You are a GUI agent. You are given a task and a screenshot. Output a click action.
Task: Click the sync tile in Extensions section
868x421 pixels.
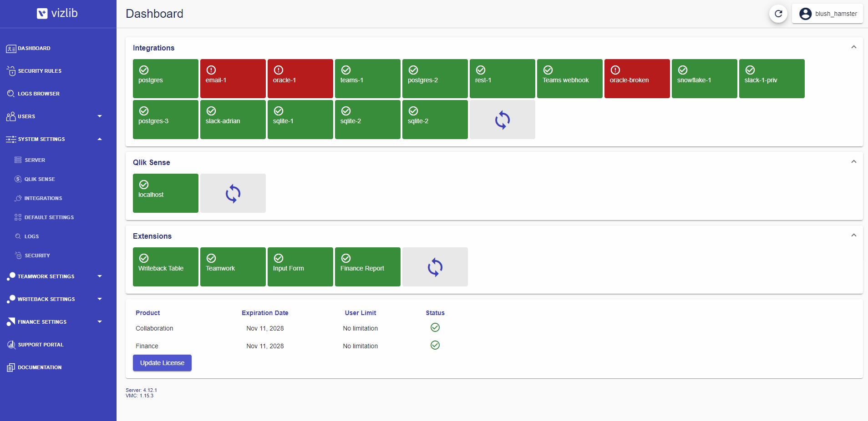pos(435,267)
